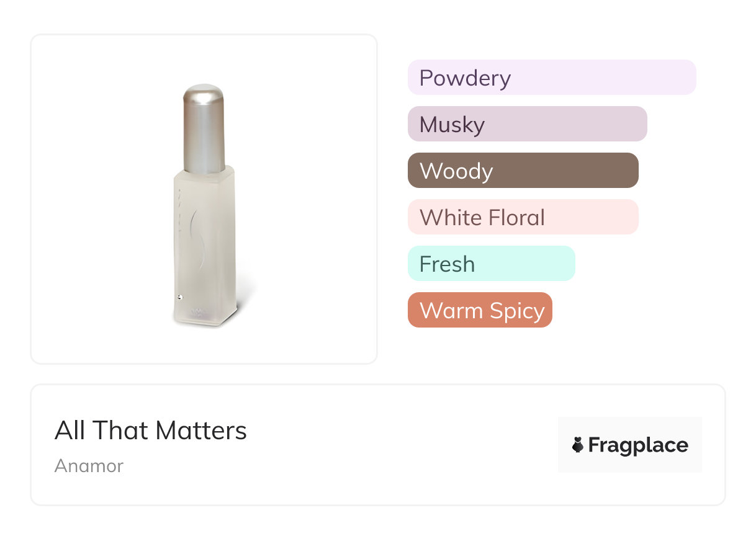This screenshot has width=756, height=536.
Task: Click the "Fresh" text label
Action: coord(447,264)
